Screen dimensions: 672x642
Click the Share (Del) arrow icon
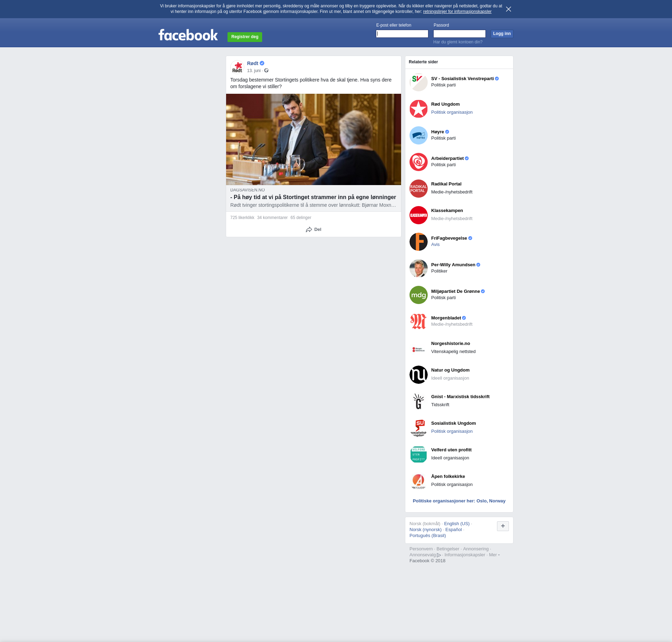[x=309, y=230]
